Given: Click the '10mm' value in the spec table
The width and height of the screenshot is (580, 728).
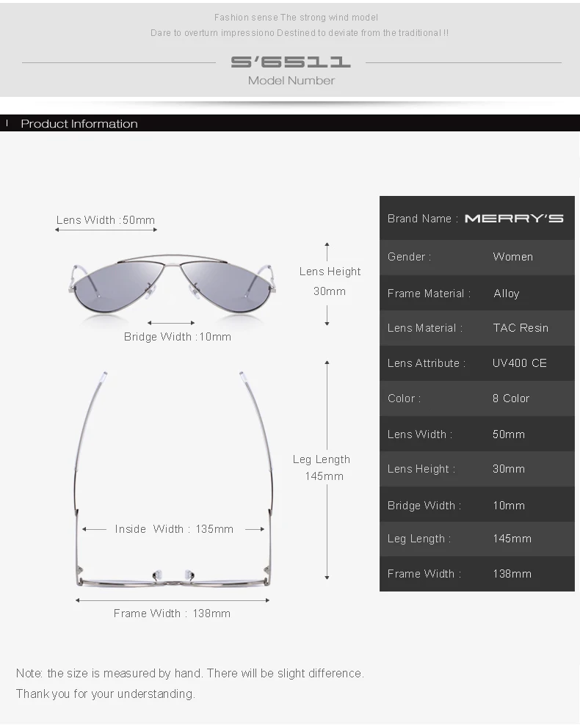Looking at the screenshot, I should [509, 505].
